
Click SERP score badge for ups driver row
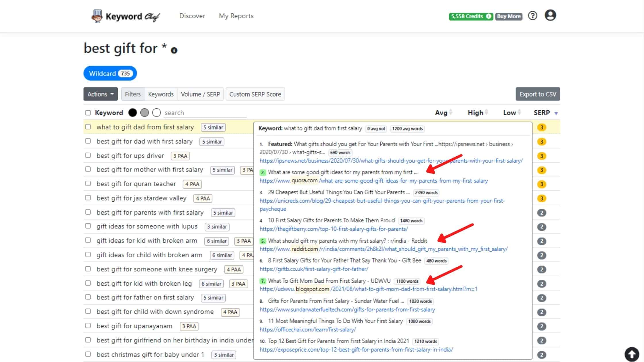pos(541,156)
